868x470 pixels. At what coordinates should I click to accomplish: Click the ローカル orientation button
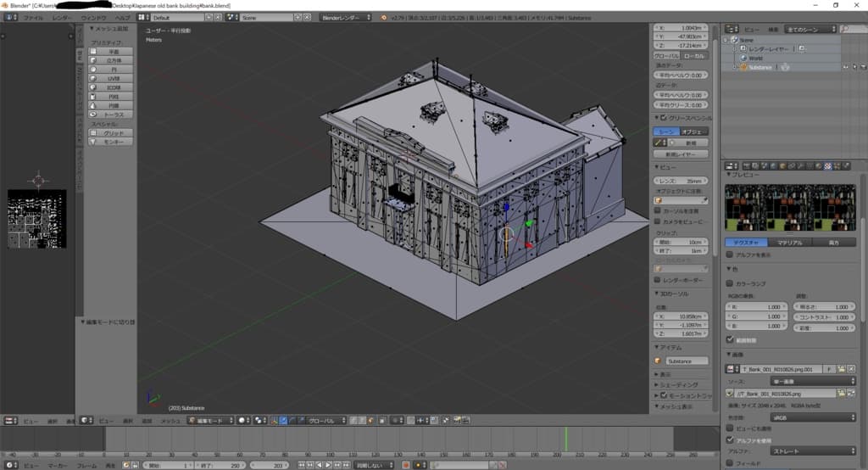click(693, 54)
